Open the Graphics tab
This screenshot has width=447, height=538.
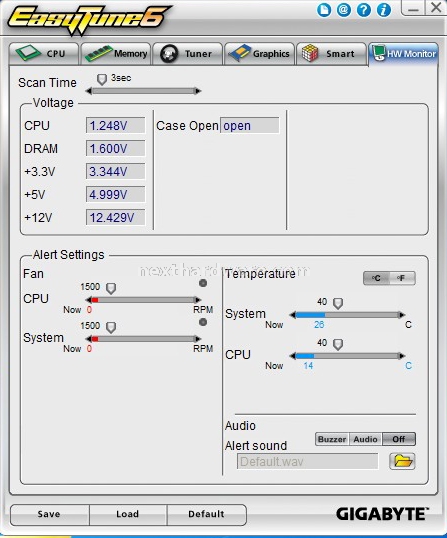tap(260, 54)
